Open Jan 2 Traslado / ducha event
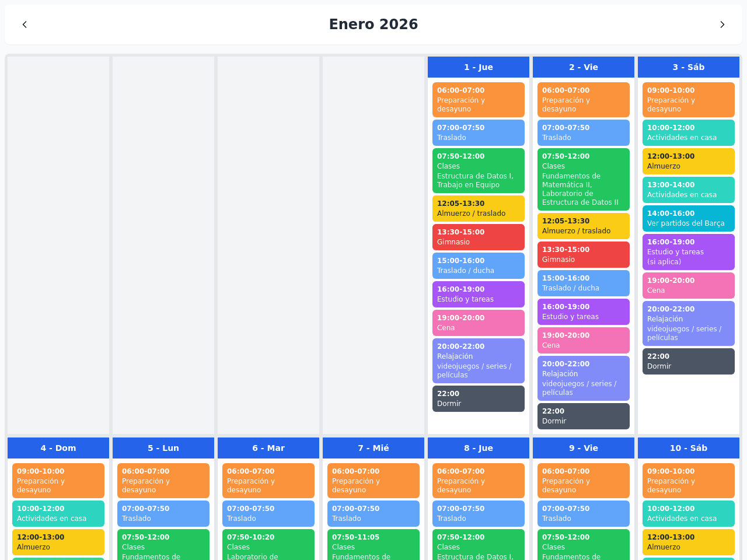747x560 pixels. coord(584,283)
